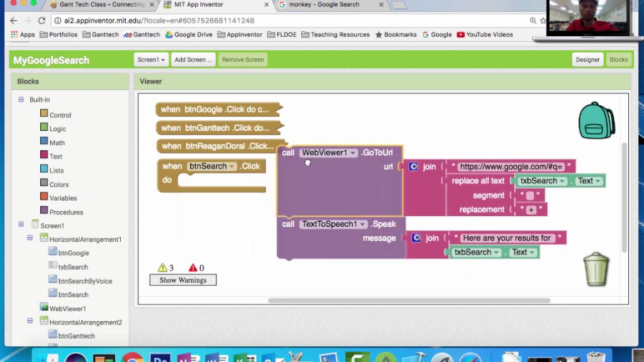Click the browser back arrow
This screenshot has height=362, width=644.
[x=14, y=21]
